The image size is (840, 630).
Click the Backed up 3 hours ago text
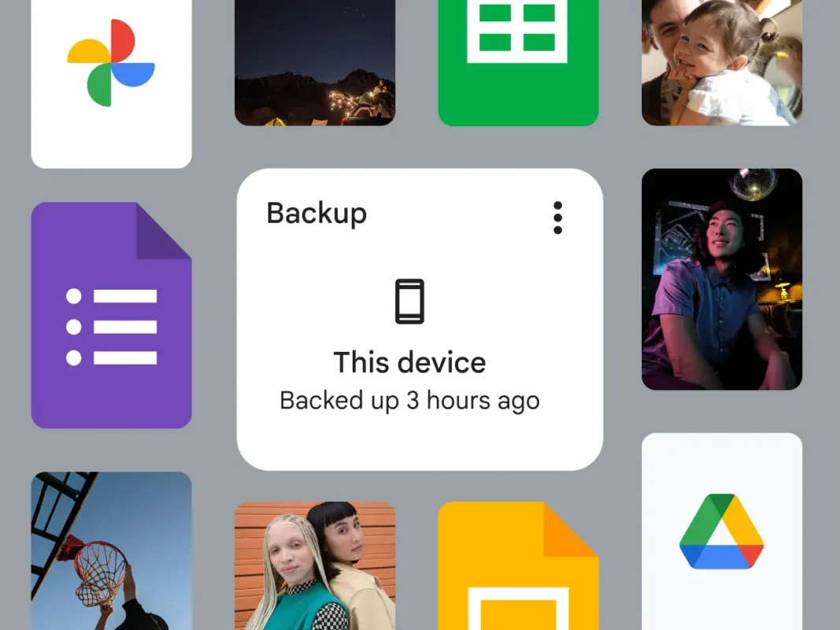point(410,401)
